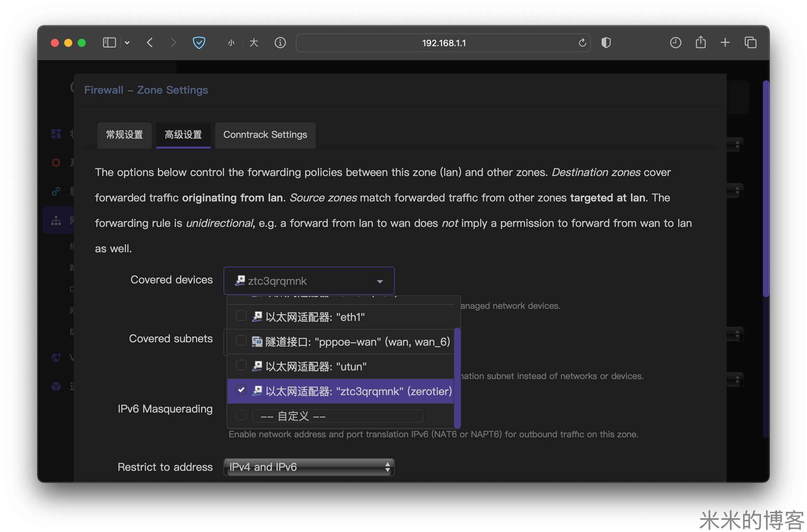Go back with the back arrow
The image size is (807, 532).
150,43
